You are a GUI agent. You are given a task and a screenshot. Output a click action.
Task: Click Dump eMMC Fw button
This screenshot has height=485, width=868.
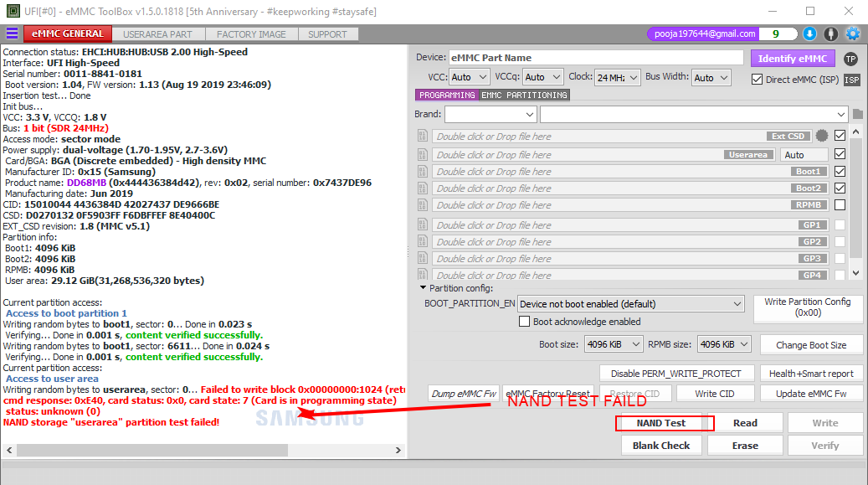pyautogui.click(x=464, y=394)
